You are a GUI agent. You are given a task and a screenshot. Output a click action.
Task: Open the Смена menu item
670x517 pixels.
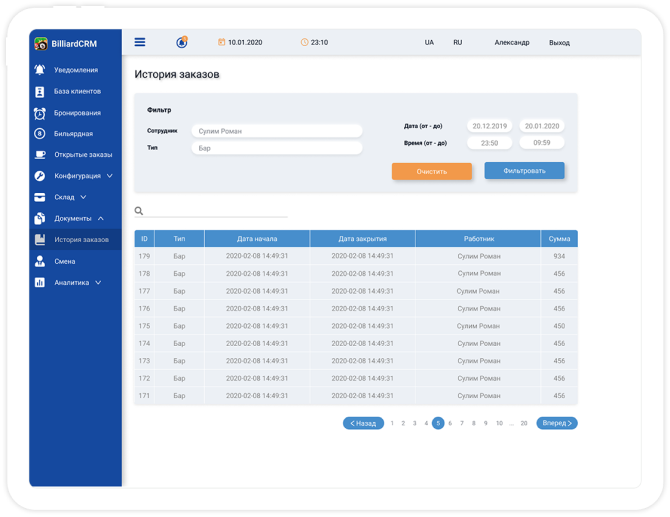tap(64, 261)
